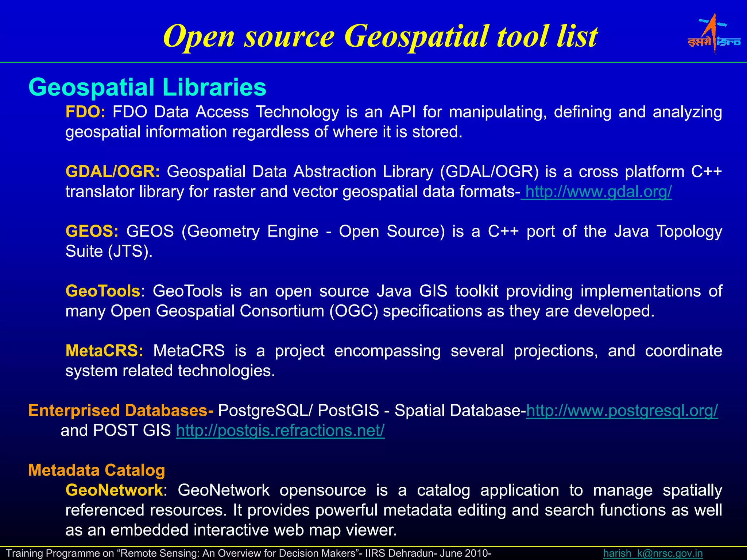747x560 pixels.
Task: Click the footer training programme text
Action: (x=248, y=553)
